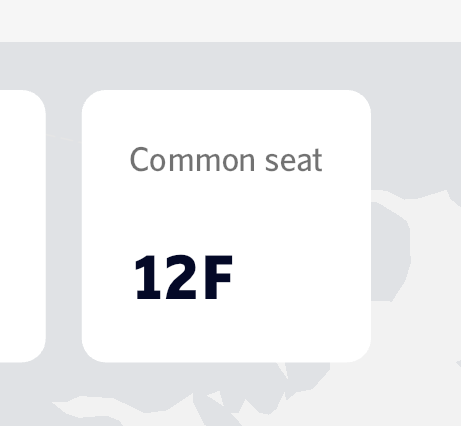Click the digit '2' in seat 12F
Image resolution: width=461 pixels, height=426 pixels.
click(x=181, y=278)
